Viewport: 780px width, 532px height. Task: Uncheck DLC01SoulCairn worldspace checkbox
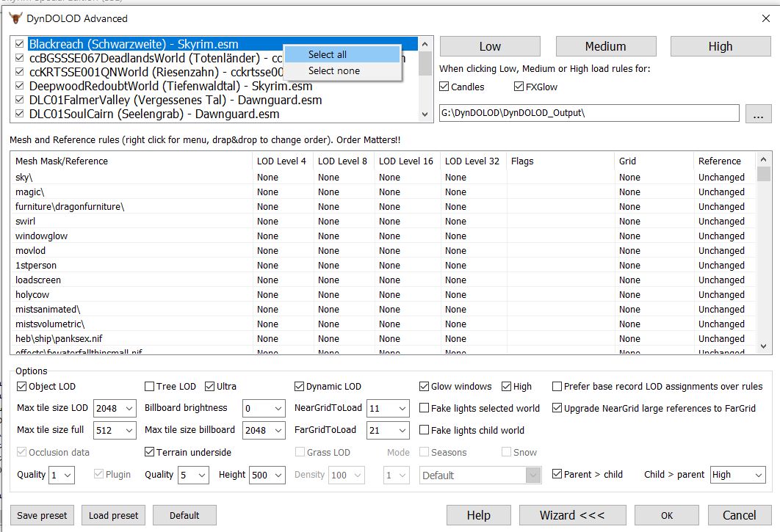click(x=19, y=113)
